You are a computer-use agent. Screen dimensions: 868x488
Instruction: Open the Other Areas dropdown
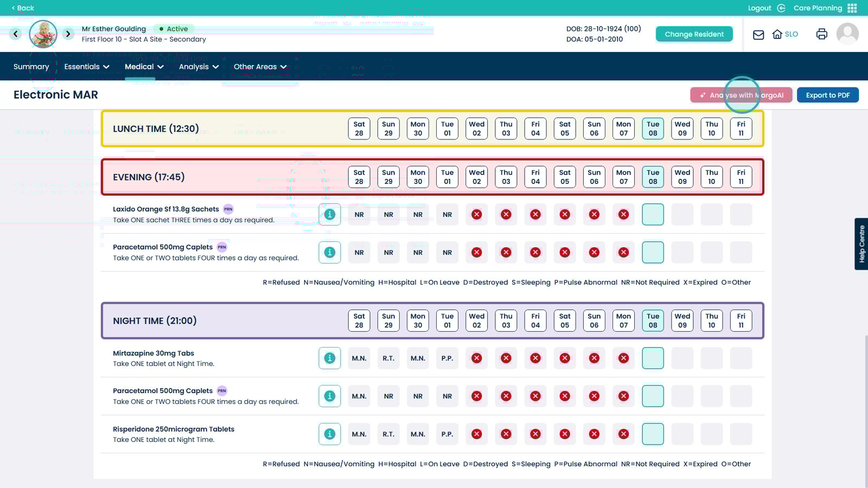click(x=260, y=67)
